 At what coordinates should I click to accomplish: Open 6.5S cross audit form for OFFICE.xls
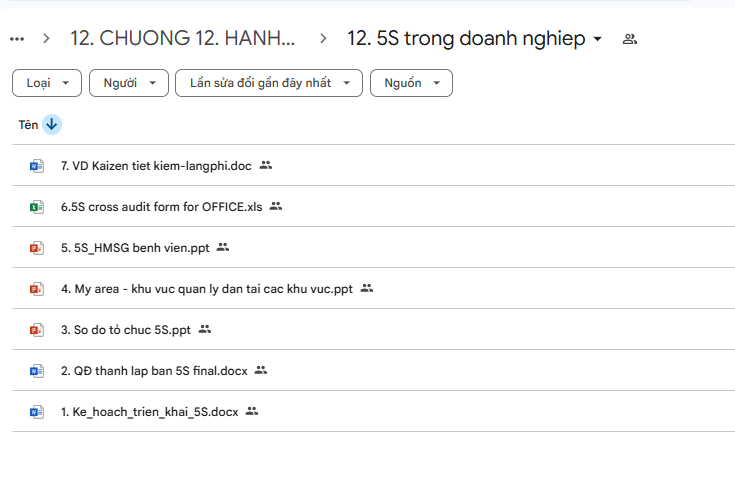click(161, 206)
